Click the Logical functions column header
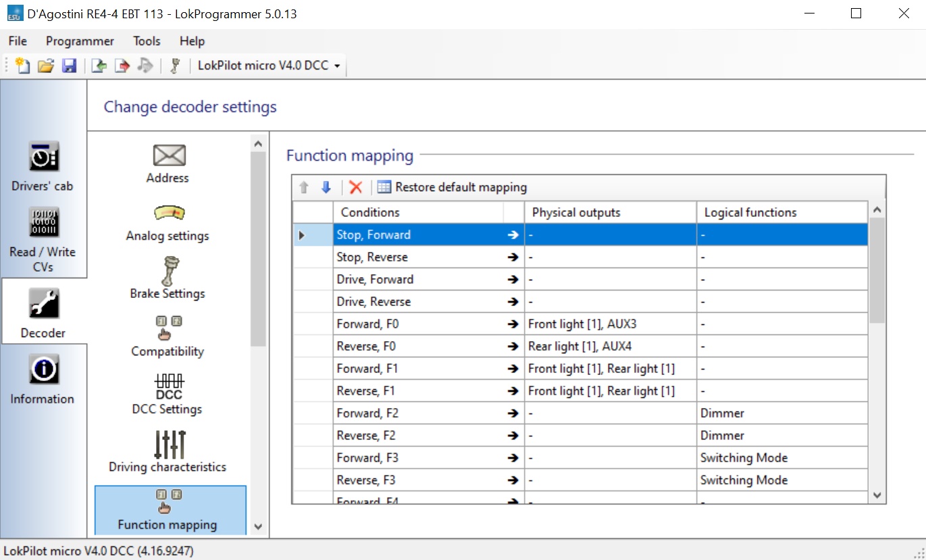The height and width of the screenshot is (560, 926). pos(782,212)
